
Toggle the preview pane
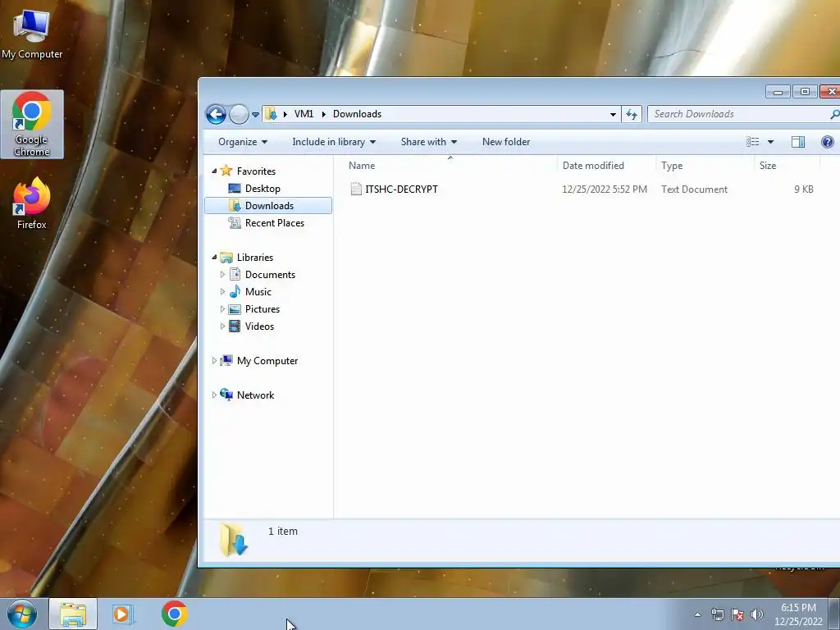coord(797,142)
